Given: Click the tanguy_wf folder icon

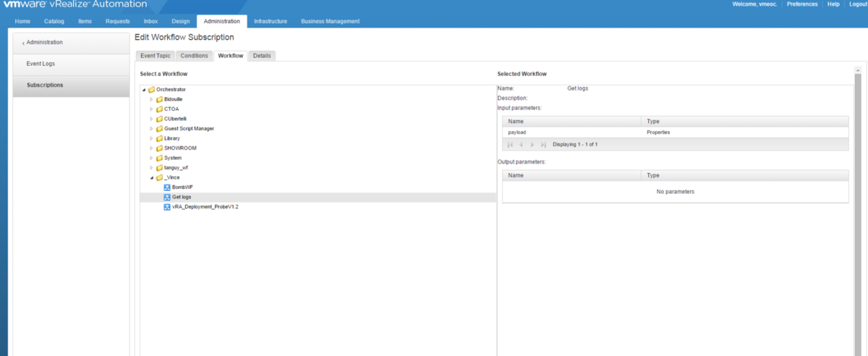Looking at the screenshot, I should pyautogui.click(x=159, y=168).
